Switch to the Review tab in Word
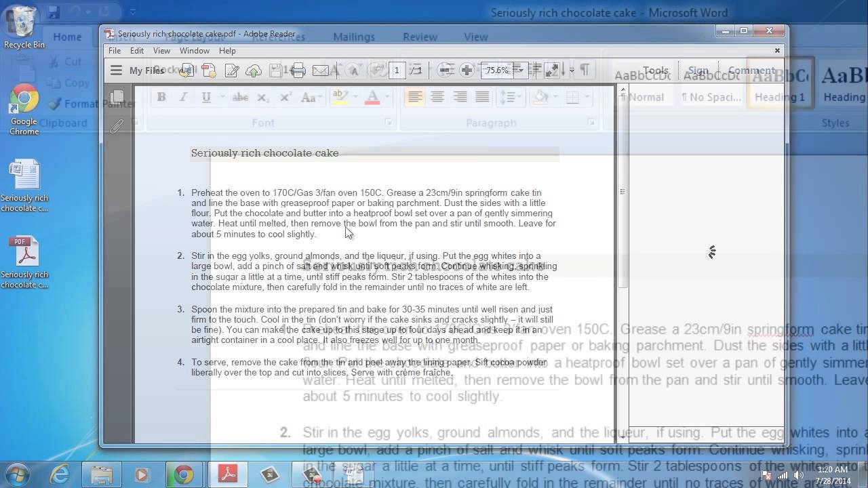Screen dimensions: 868x488 click(x=420, y=37)
